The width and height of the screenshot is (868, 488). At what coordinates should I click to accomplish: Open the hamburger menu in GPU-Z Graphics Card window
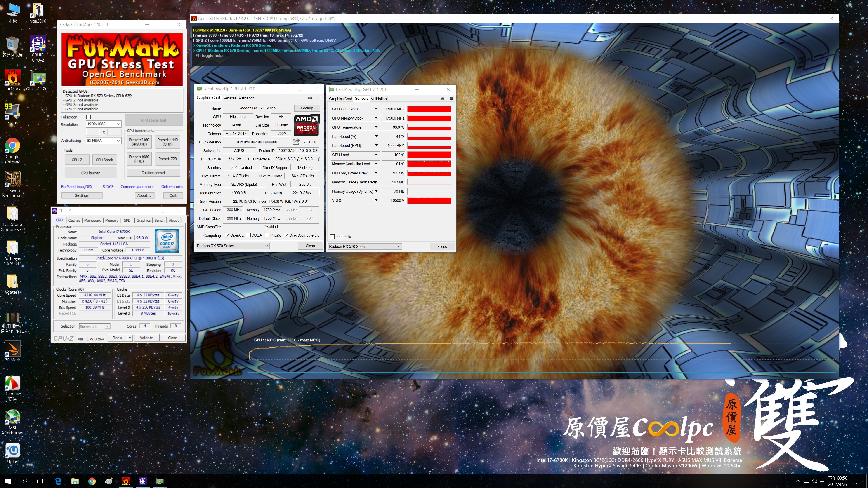pyautogui.click(x=319, y=98)
